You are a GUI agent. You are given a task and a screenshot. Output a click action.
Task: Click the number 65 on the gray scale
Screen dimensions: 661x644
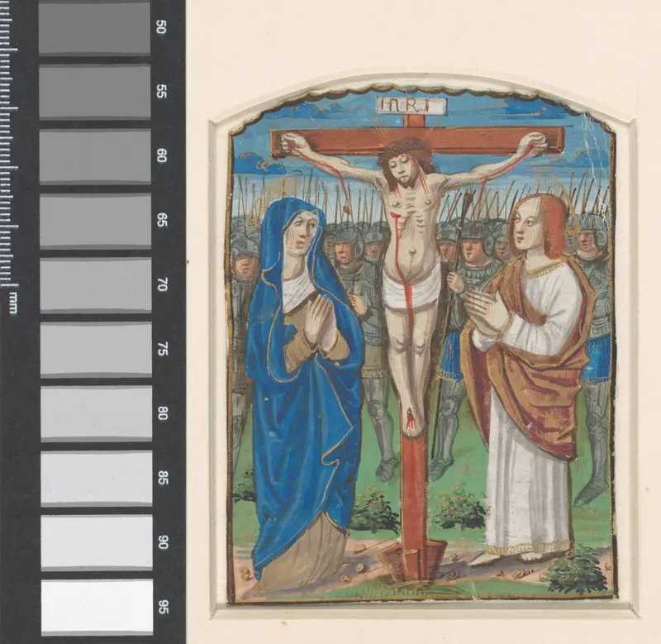(x=162, y=220)
